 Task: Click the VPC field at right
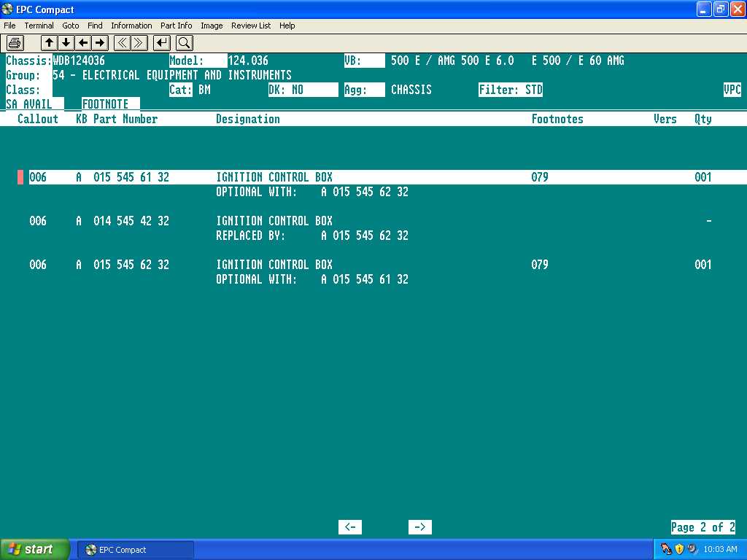coord(732,90)
